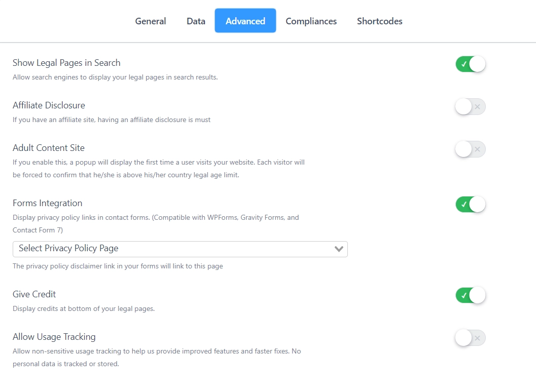Enable the Affiliate Disclosure switch
536x392 pixels.
pyautogui.click(x=470, y=107)
